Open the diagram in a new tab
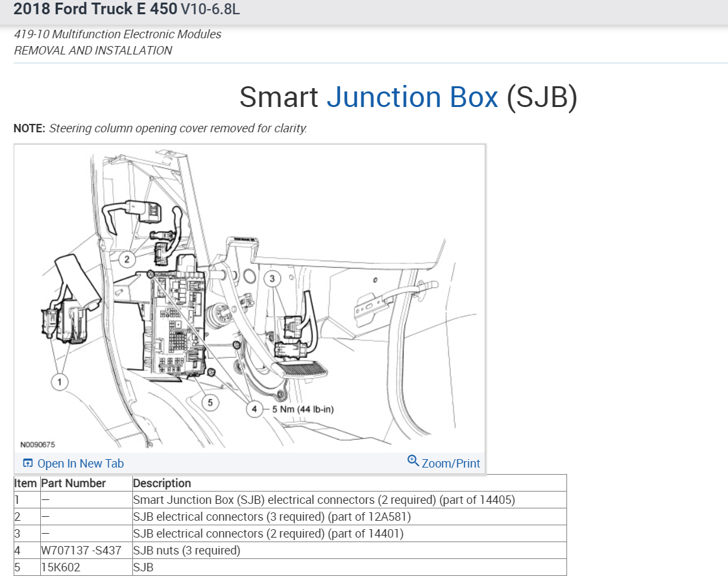The height and width of the screenshot is (583, 728). click(80, 463)
